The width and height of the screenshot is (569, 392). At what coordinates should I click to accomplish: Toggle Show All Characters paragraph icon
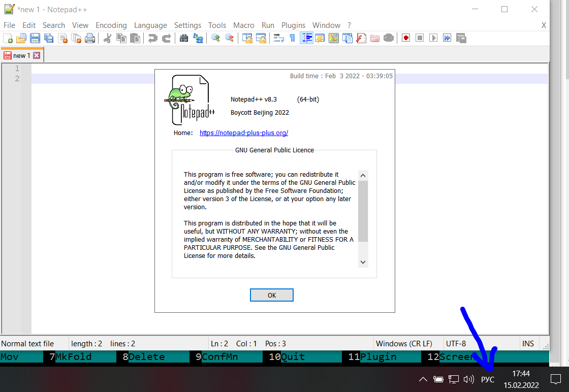coord(292,38)
